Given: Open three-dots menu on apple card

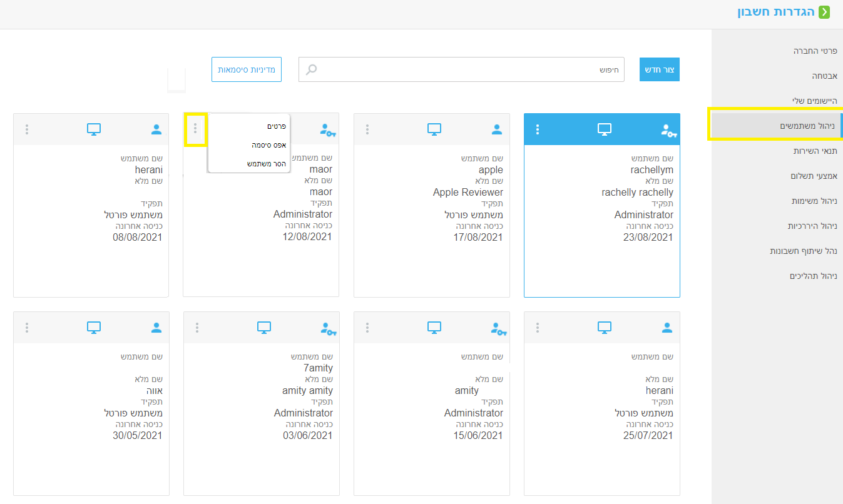Looking at the screenshot, I should coord(367,129).
